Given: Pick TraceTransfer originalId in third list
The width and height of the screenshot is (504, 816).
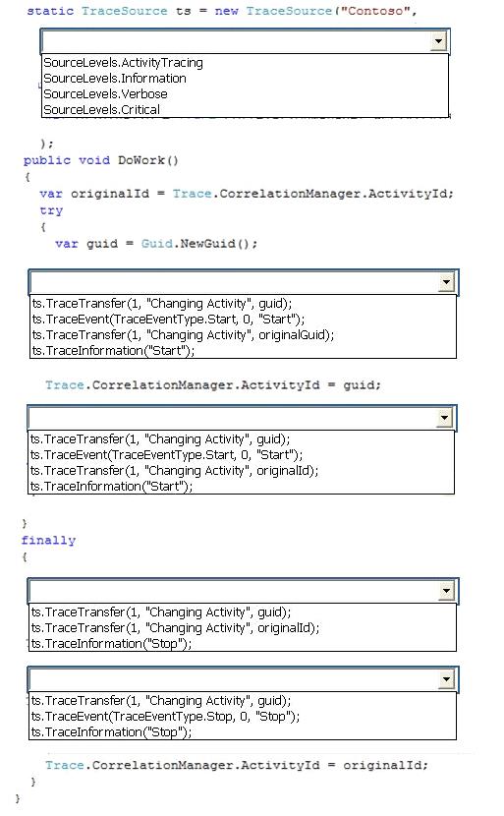Looking at the screenshot, I should click(x=174, y=471).
